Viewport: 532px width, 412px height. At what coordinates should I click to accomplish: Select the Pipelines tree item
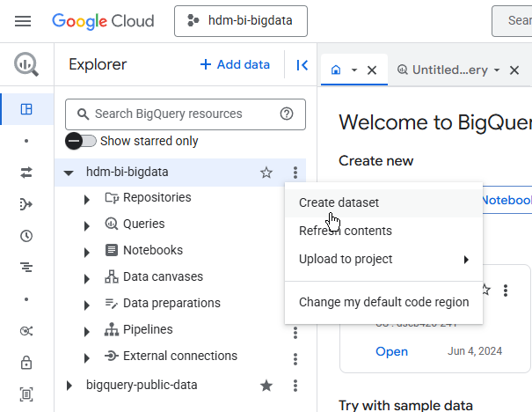(x=148, y=329)
